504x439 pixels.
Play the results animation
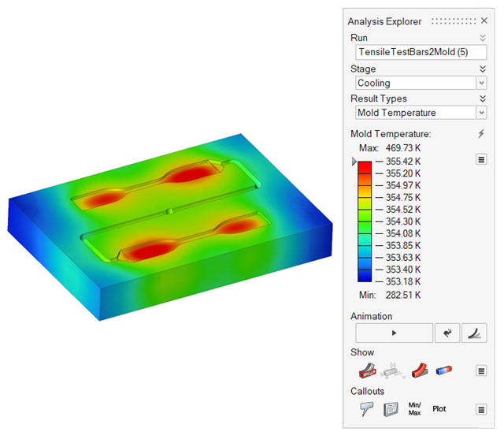click(394, 333)
